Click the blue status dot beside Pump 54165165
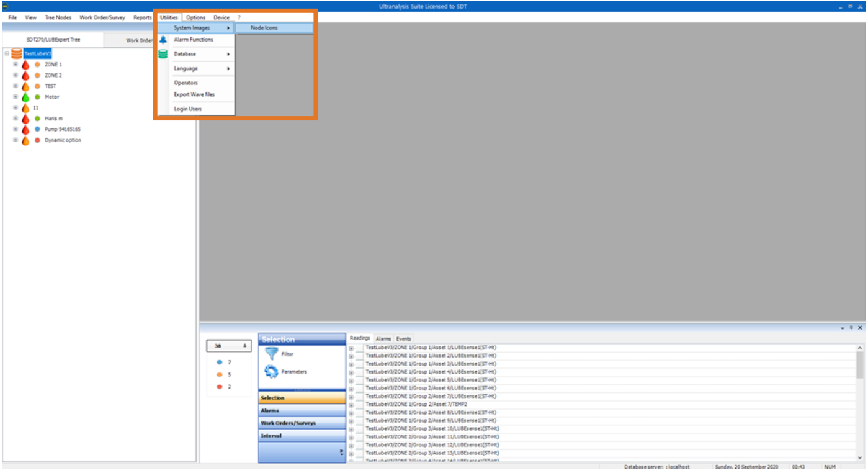Image resolution: width=868 pixels, height=473 pixels. [37, 129]
